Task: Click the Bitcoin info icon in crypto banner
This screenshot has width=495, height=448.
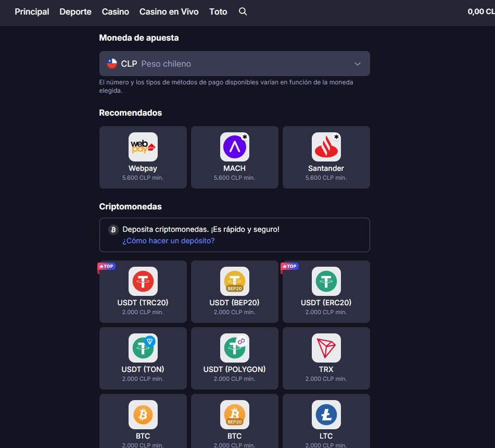Action: click(113, 229)
